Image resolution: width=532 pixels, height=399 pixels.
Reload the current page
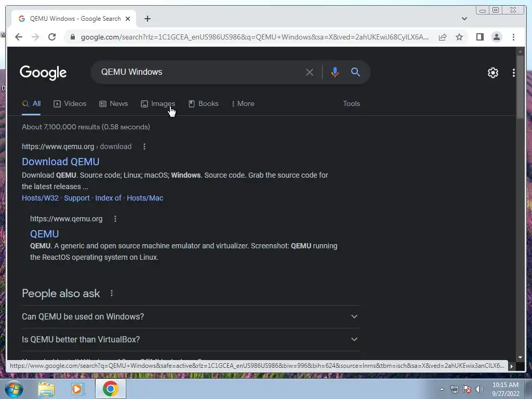[52, 37]
